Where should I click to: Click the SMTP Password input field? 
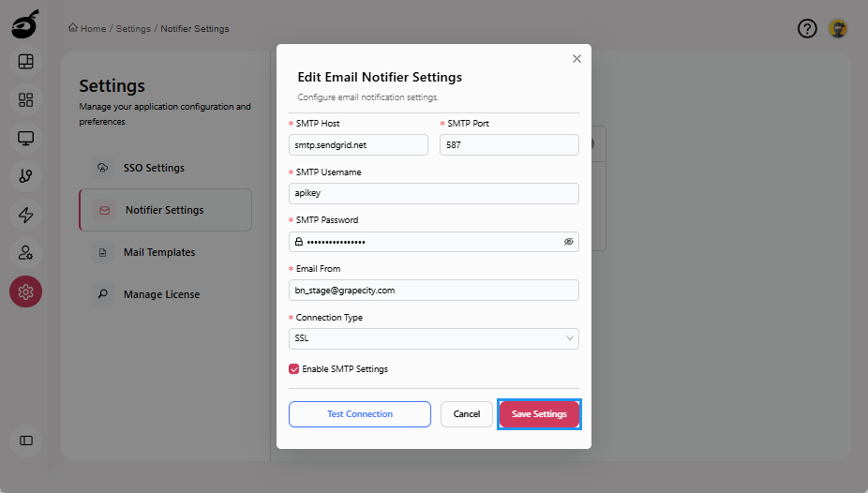point(434,242)
